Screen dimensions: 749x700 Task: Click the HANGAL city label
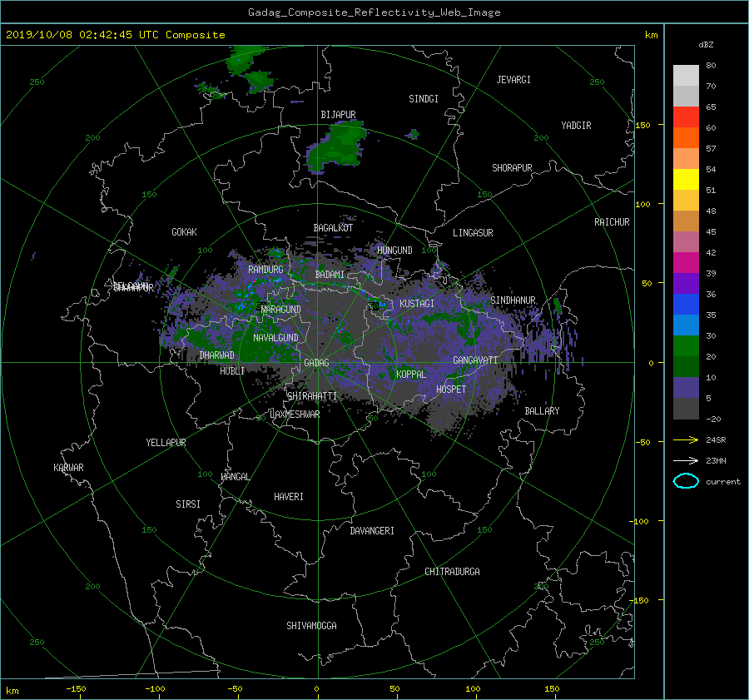[x=236, y=477]
